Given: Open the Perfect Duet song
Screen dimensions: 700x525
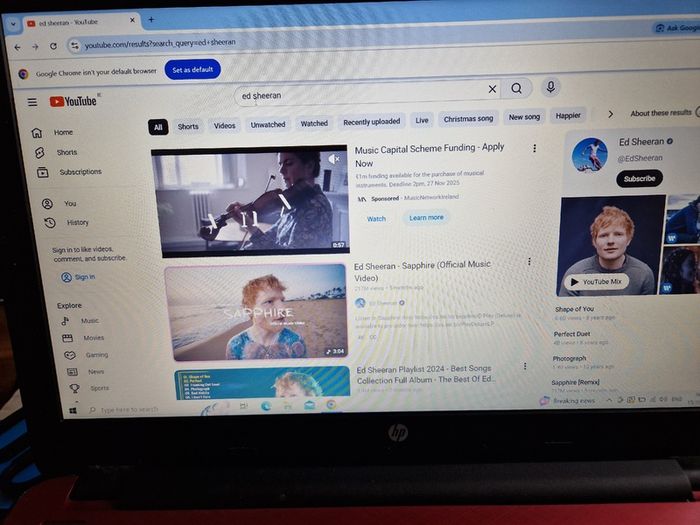Looking at the screenshot, I should pyautogui.click(x=571, y=334).
